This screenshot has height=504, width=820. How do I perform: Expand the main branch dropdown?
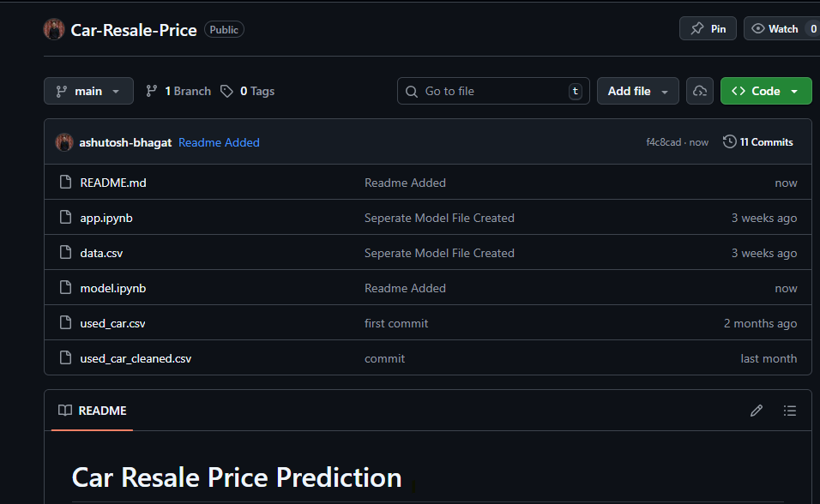point(88,91)
